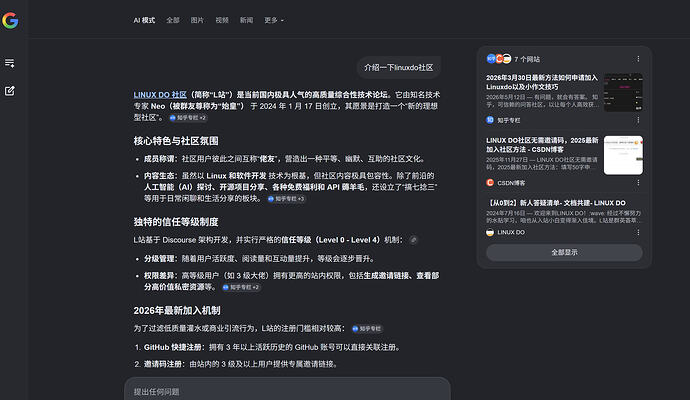The image size is (690, 400).
Task: Click the LINUX DO source name in third card
Action: pyautogui.click(x=511, y=232)
